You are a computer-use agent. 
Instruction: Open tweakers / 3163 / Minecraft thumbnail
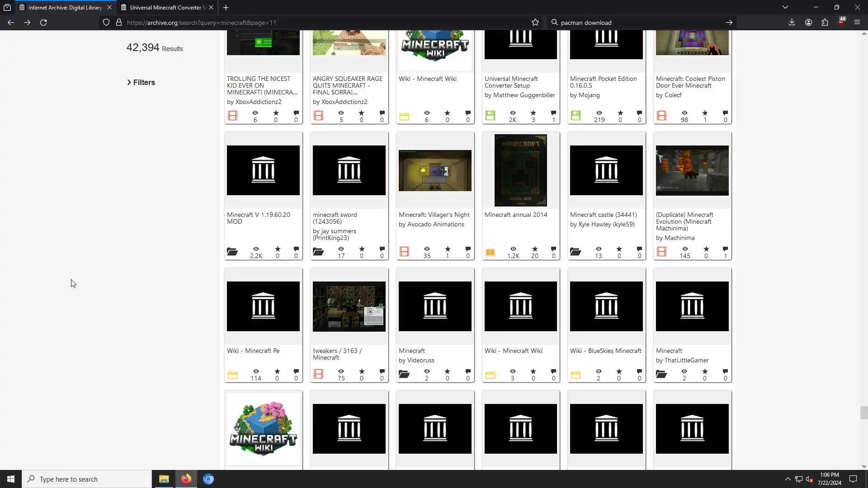pyautogui.click(x=349, y=306)
